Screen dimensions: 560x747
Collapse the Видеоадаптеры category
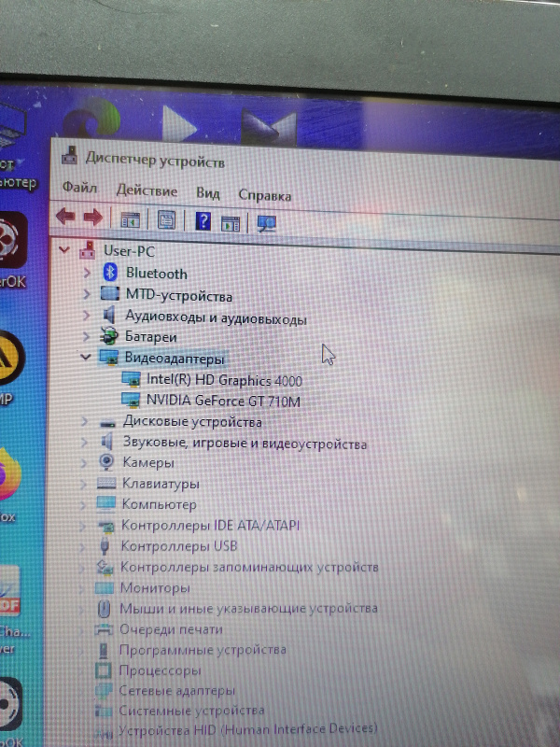pos(86,357)
